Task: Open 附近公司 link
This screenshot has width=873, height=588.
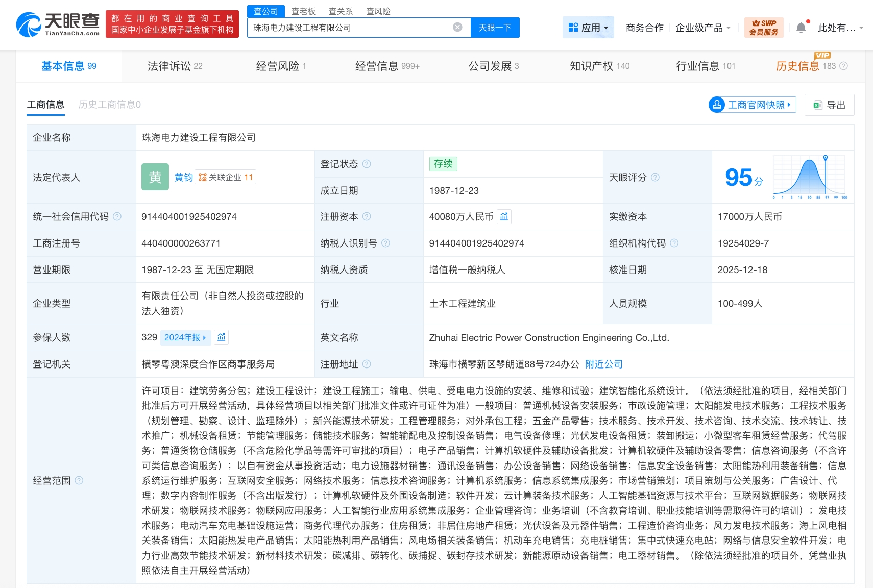Action: (603, 364)
